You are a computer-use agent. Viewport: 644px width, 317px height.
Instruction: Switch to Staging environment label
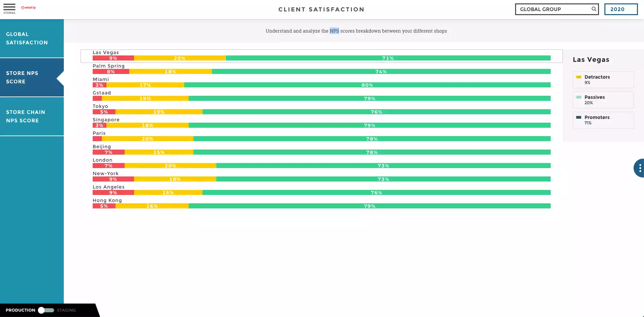[x=66, y=310]
